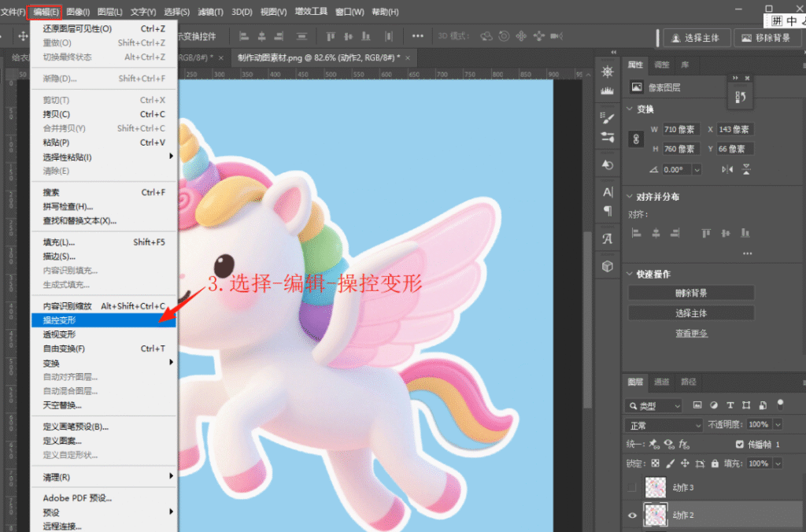Toggle lock image pixels brush icon

click(670, 463)
